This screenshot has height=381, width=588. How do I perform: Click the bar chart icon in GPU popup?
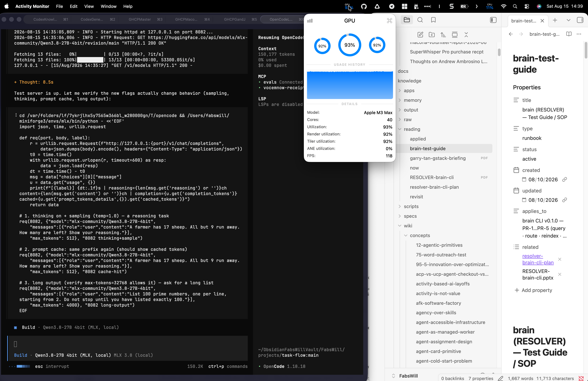tap(310, 21)
